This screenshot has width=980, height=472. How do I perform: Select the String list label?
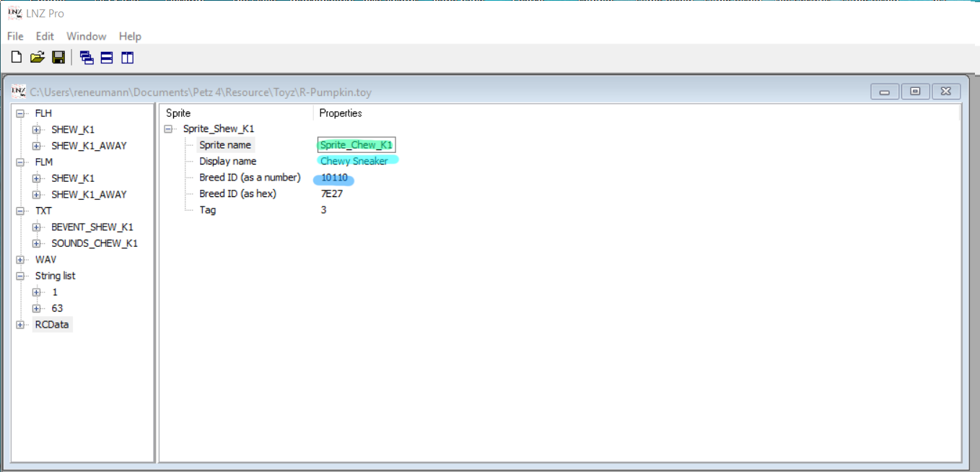point(55,276)
